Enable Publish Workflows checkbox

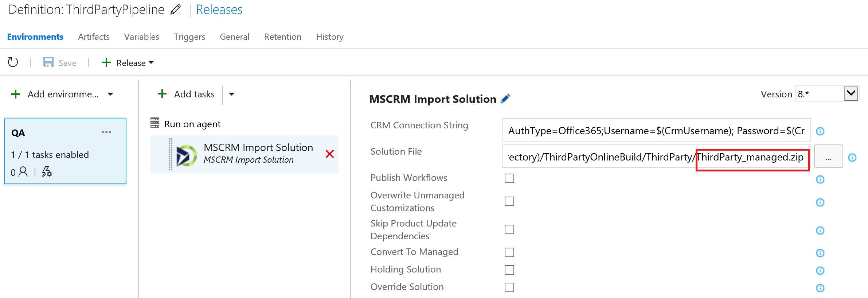coord(509,178)
